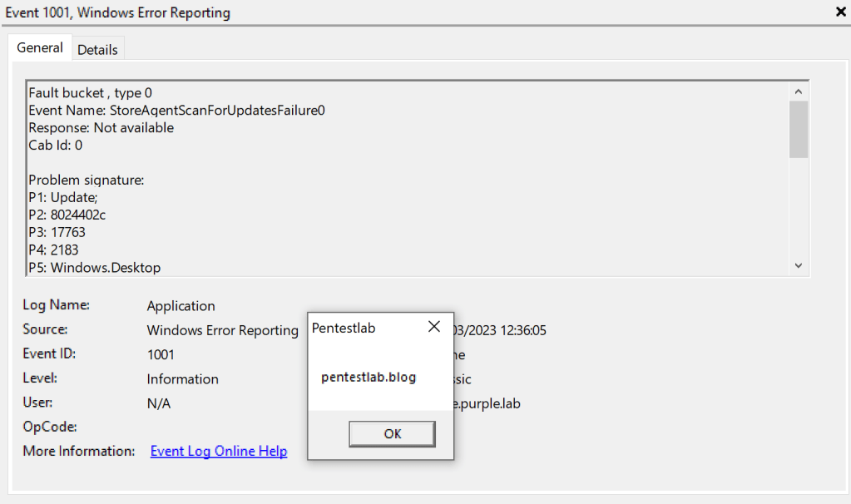Click the P5 Windows.Desktop line
851x504 pixels.
point(94,267)
